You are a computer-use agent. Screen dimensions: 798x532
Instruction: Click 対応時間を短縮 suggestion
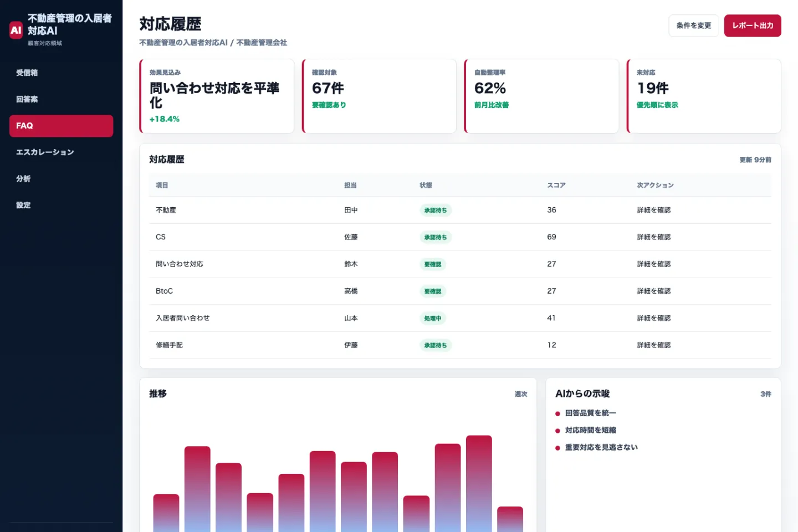pyautogui.click(x=590, y=431)
